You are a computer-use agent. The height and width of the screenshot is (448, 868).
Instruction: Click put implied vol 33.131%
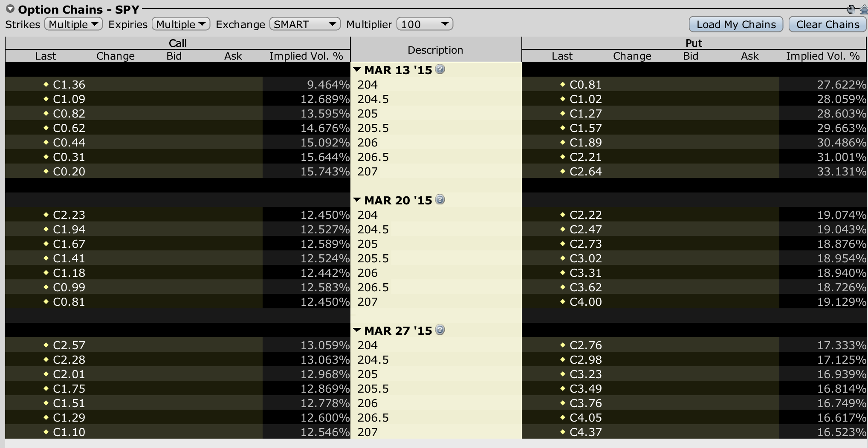[x=842, y=172]
